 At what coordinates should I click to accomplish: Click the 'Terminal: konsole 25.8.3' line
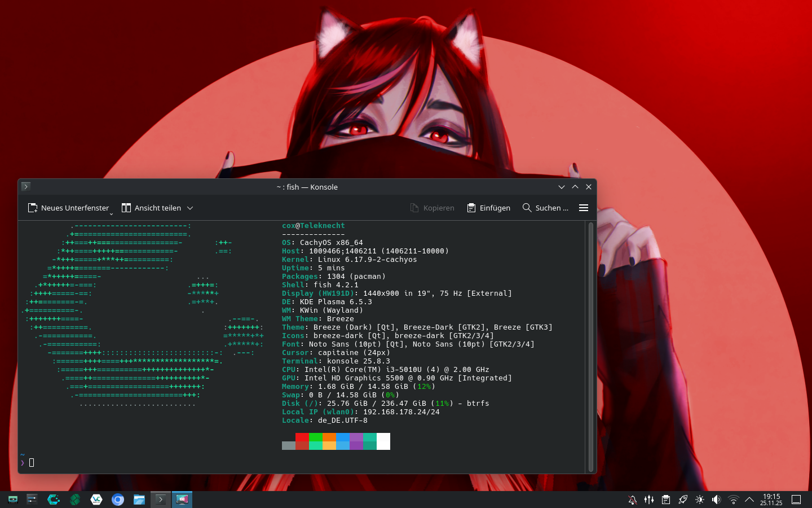336,361
